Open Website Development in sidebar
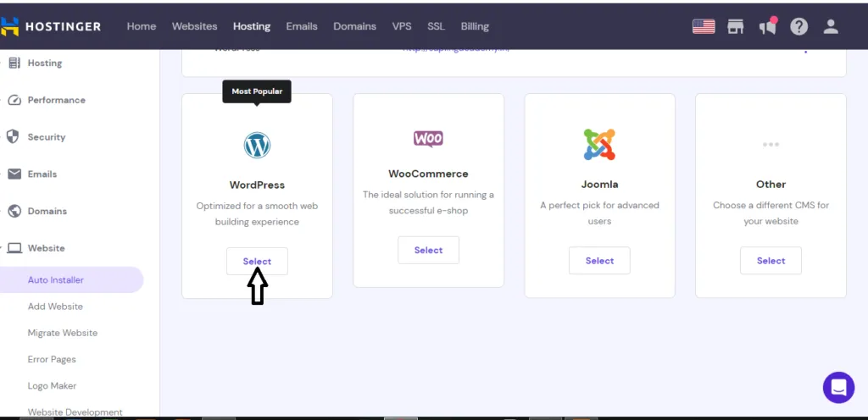The image size is (868, 420). pyautogui.click(x=75, y=412)
